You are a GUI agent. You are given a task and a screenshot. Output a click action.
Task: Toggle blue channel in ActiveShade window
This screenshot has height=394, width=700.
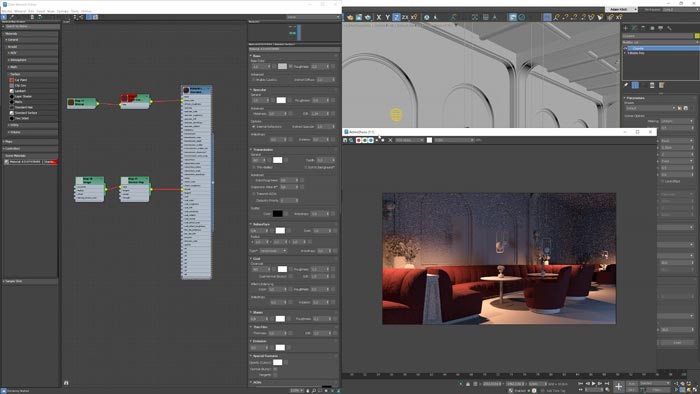click(371, 140)
